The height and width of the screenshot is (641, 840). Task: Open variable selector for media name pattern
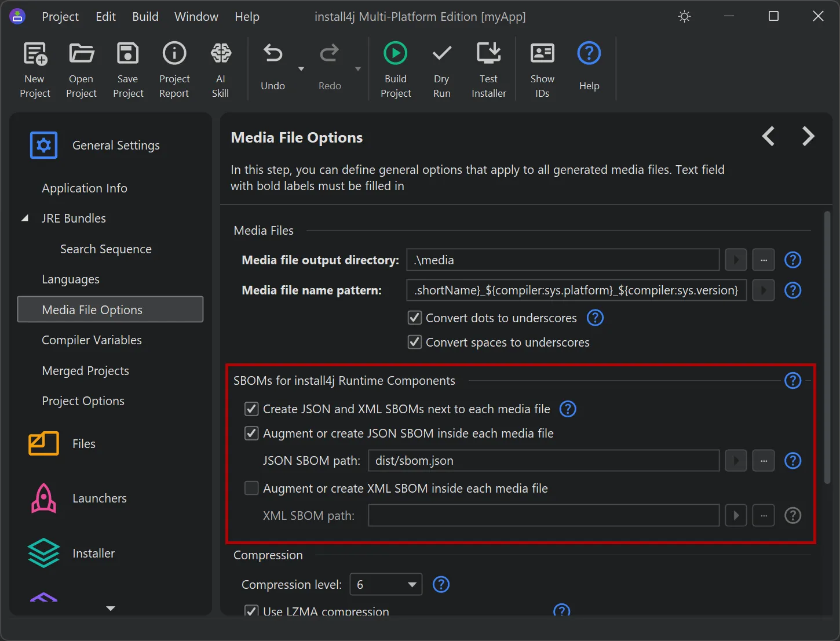(764, 290)
